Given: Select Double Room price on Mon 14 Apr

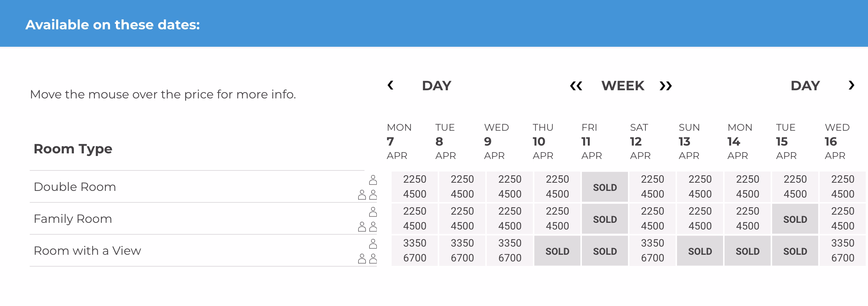Looking at the screenshot, I should click(748, 187).
